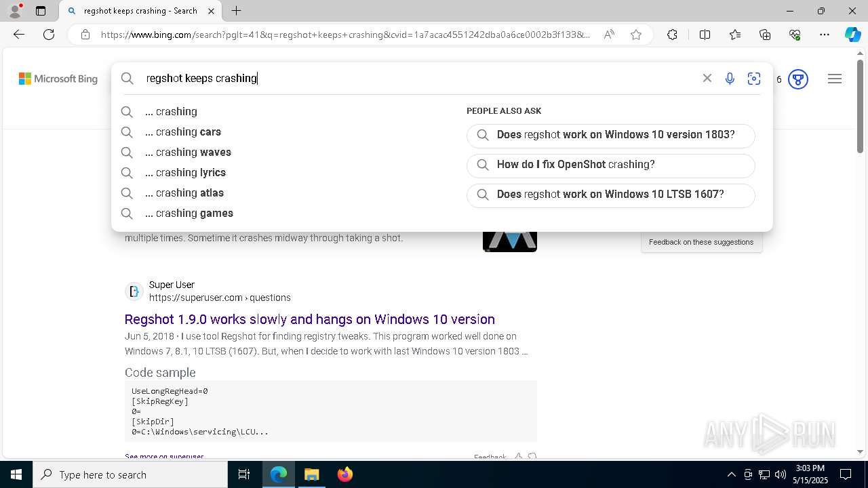The image size is (868, 488).
Task: Open the Windows Start menu
Action: 16,474
